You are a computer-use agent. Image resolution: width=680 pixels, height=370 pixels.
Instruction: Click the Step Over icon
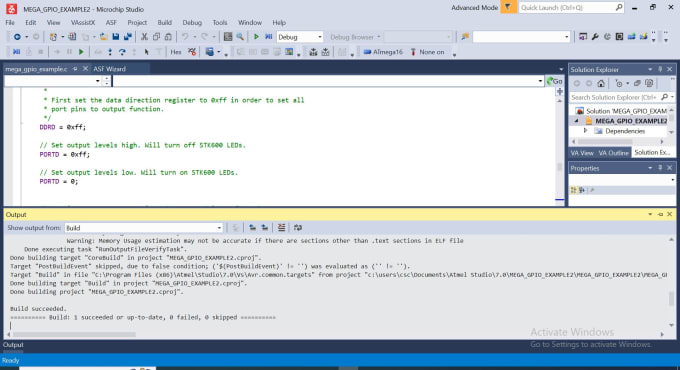[122, 52]
